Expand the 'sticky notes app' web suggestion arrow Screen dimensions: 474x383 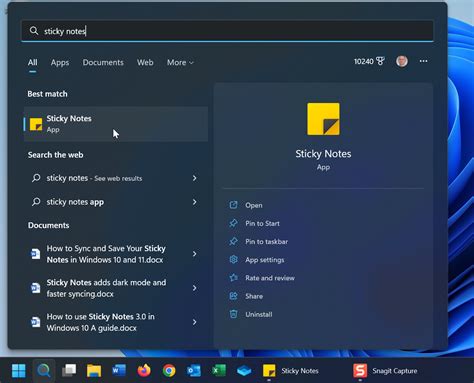point(194,202)
